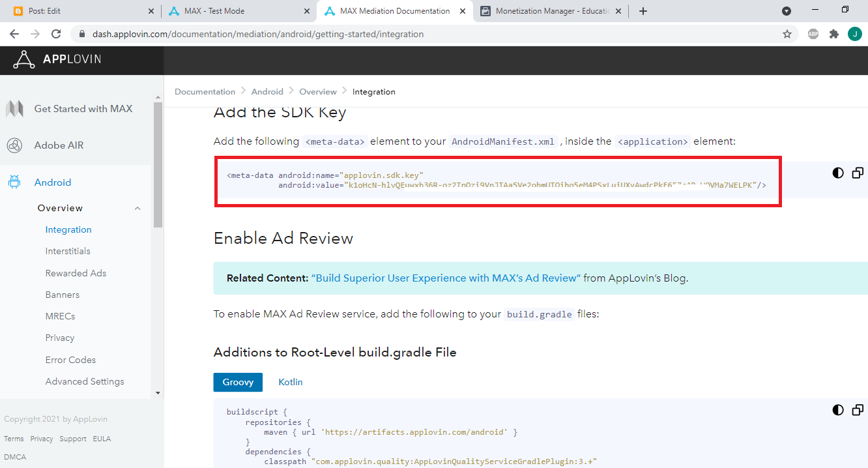The height and width of the screenshot is (468, 868).
Task: Bookmark this page with the star
Action: coord(787,34)
